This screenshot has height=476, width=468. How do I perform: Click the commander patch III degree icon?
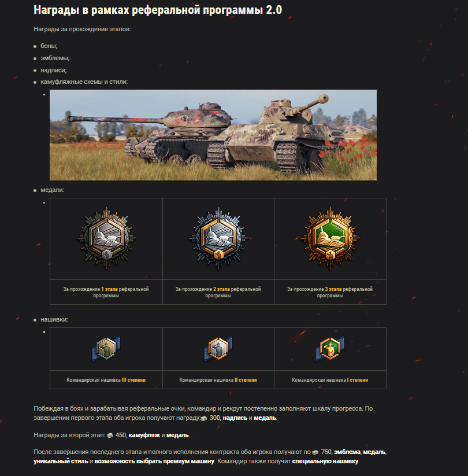point(106,349)
